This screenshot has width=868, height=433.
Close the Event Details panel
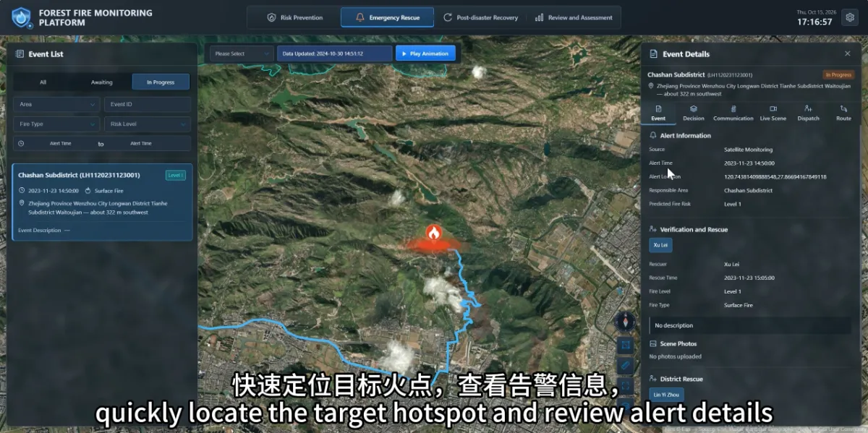pos(848,53)
